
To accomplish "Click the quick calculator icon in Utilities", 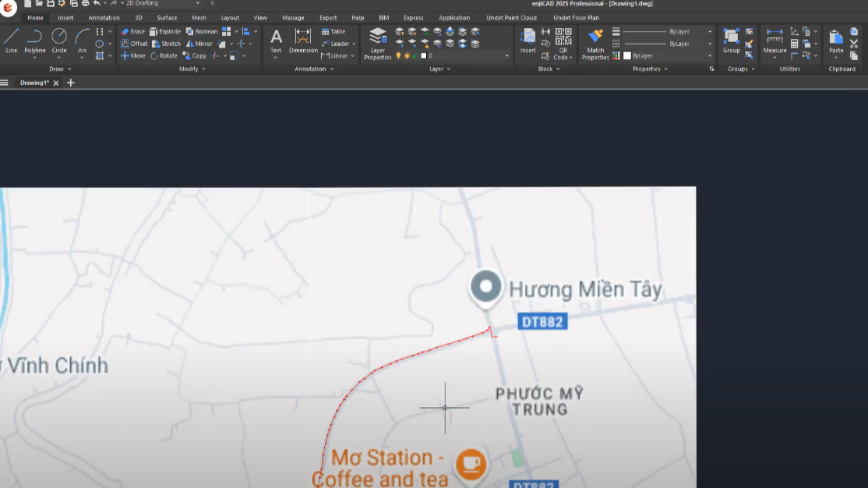I will click(795, 44).
